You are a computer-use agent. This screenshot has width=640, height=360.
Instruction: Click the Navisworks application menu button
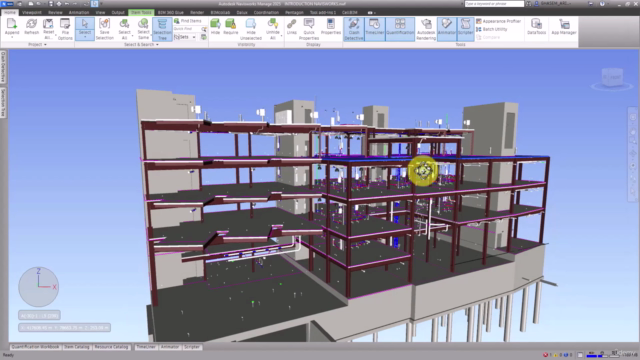click(7, 4)
